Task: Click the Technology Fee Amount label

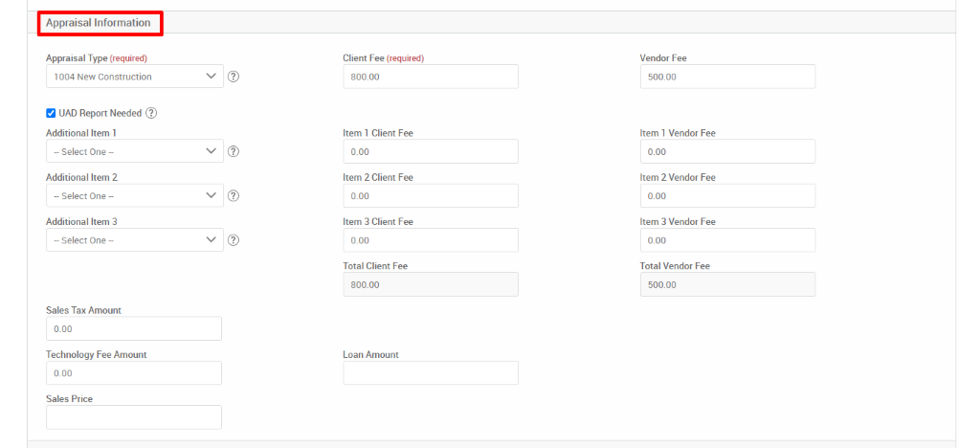Action: (97, 354)
